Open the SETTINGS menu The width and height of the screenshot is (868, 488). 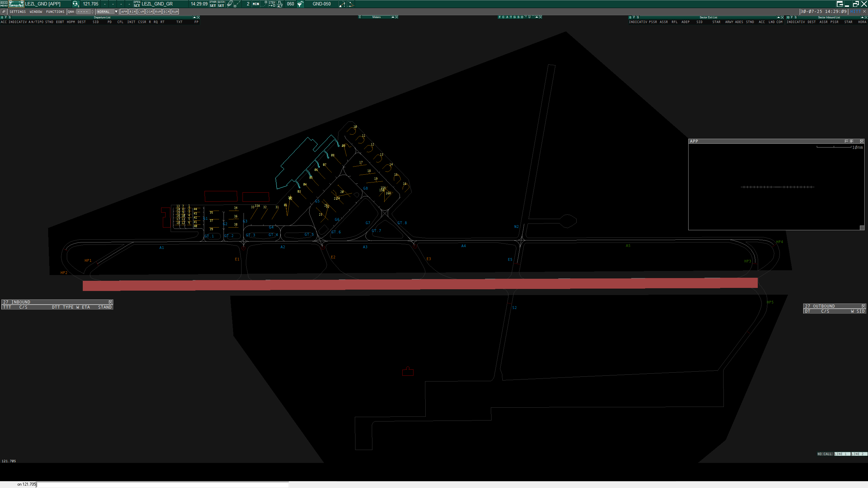[18, 12]
